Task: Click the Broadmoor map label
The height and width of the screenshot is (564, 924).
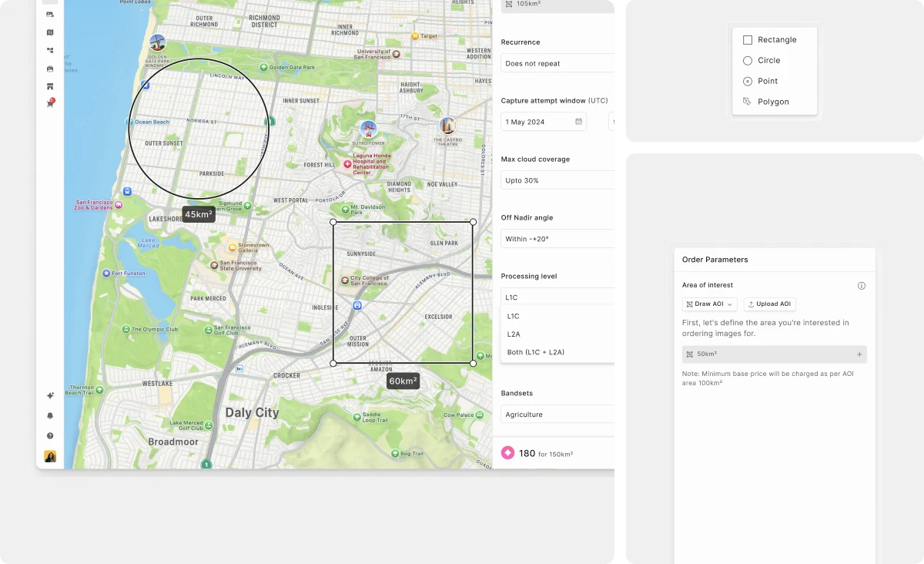Action: (x=173, y=442)
